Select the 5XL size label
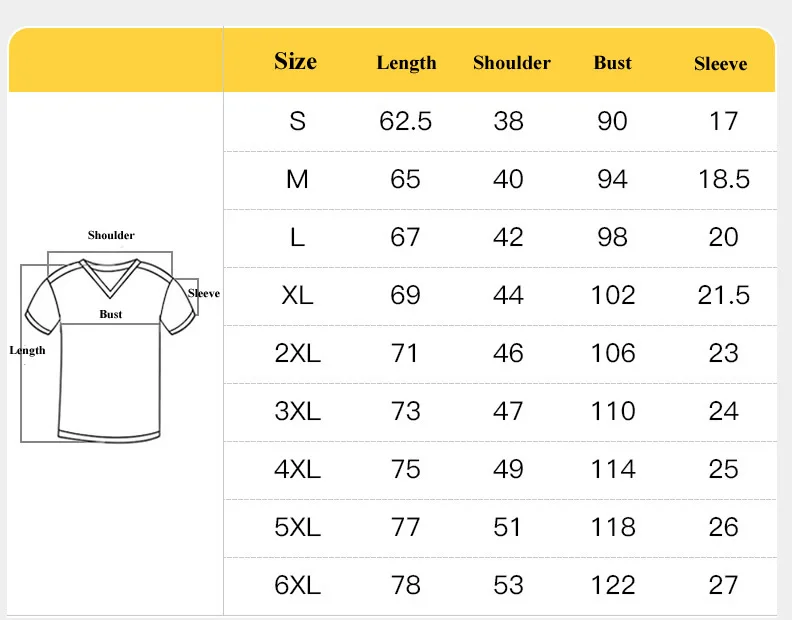The image size is (792, 620). [x=298, y=528]
